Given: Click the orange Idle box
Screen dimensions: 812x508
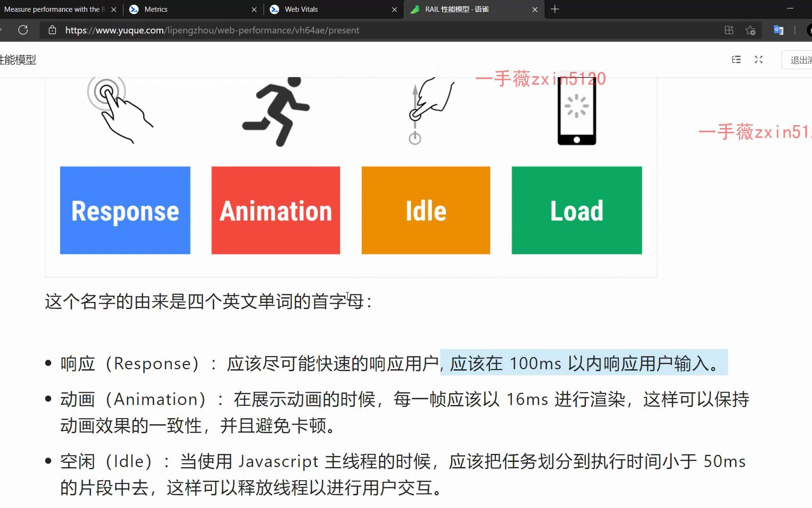Looking at the screenshot, I should pyautogui.click(x=426, y=210).
